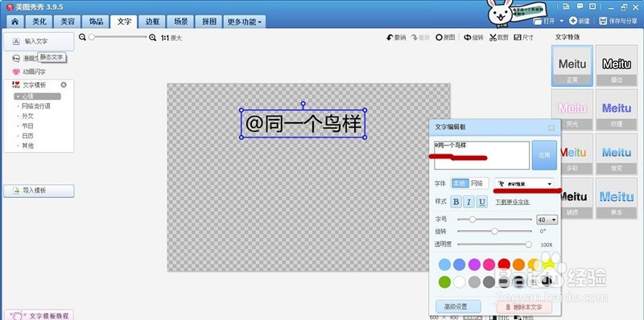The width and height of the screenshot is (644, 320).
Task: Redo with the 重做 button
Action: [x=420, y=37]
